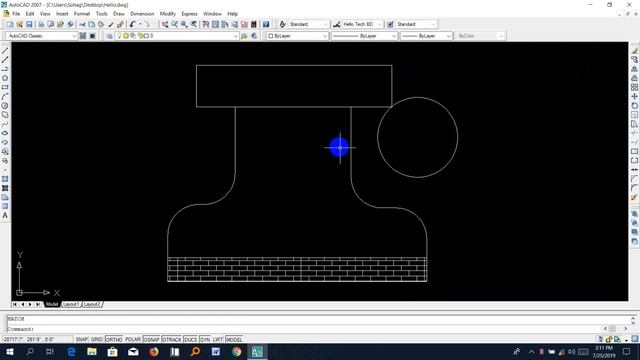640x360 pixels.
Task: Toggle OTRACK in status bar
Action: (171, 340)
